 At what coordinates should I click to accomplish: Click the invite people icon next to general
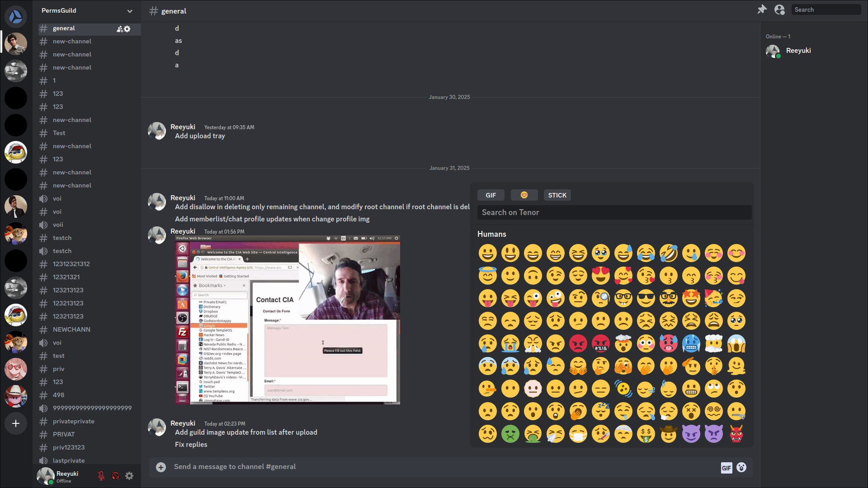(119, 28)
